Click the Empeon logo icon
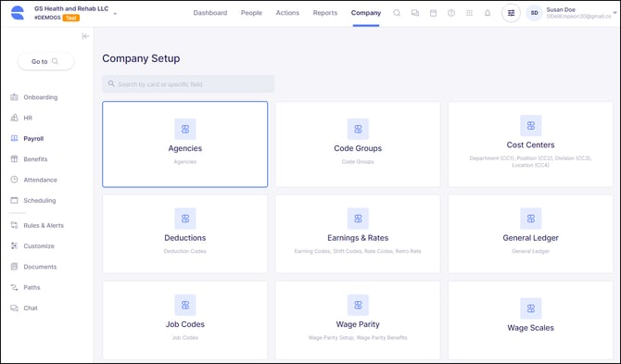Image resolution: width=621 pixels, height=364 pixels. [18, 13]
